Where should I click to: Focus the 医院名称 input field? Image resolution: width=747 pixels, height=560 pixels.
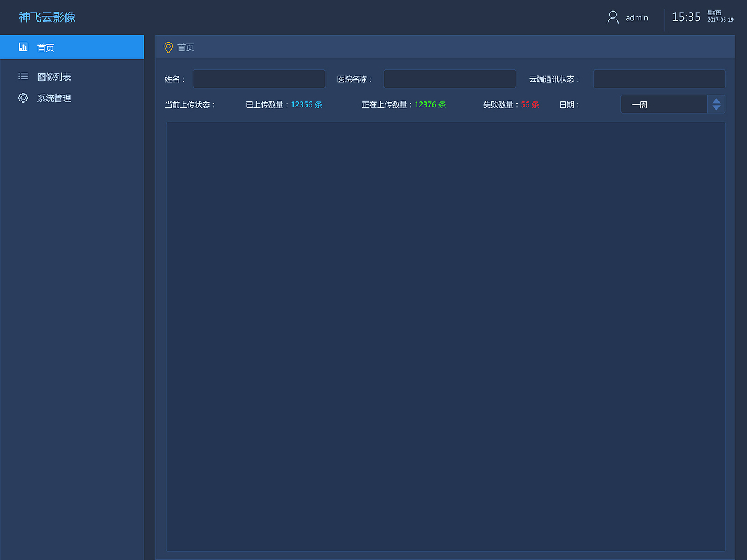[x=449, y=79]
